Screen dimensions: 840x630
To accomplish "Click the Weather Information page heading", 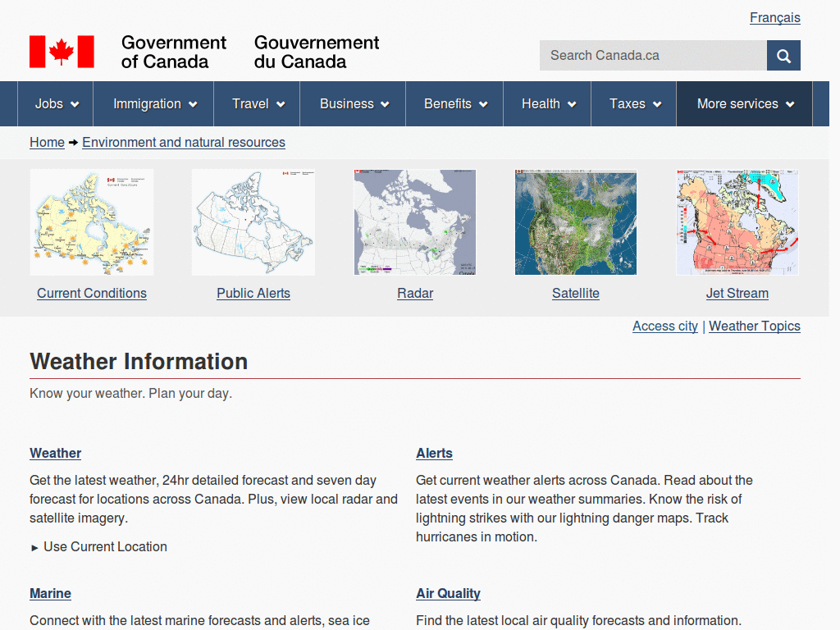I will click(x=139, y=362).
